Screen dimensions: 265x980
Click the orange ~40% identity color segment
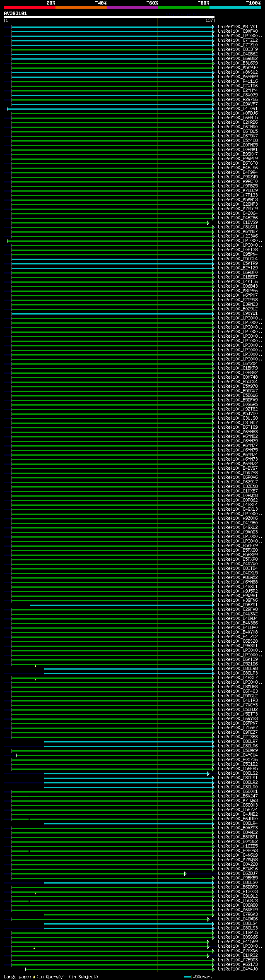pyautogui.click(x=81, y=7)
